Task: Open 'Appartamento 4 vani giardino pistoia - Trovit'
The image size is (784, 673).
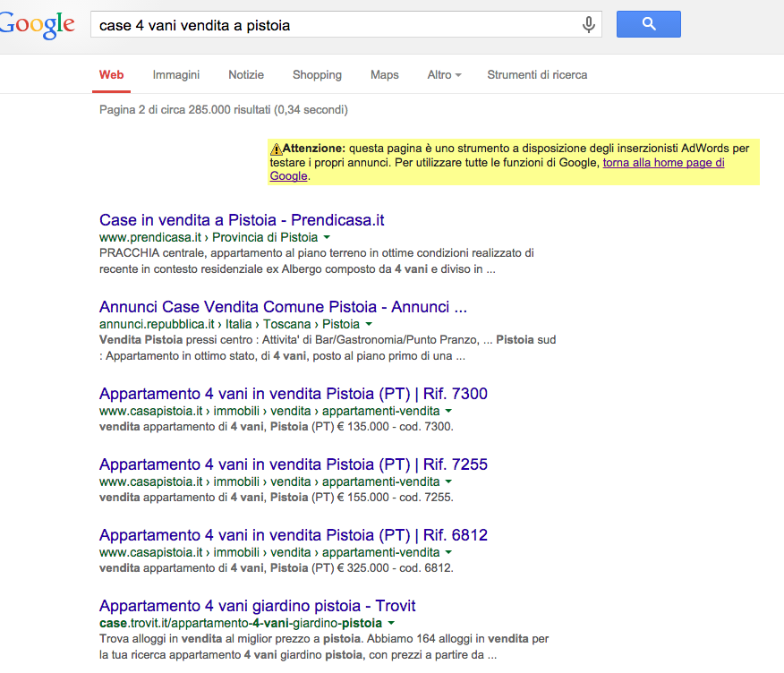Action: 257,606
